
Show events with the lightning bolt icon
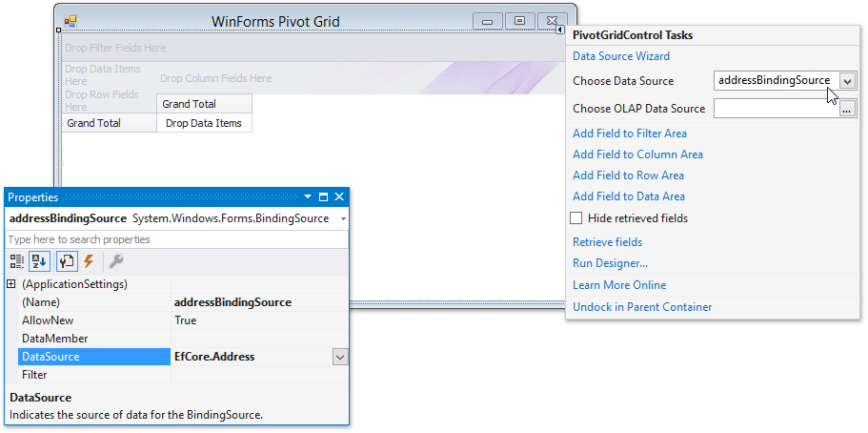click(90, 261)
